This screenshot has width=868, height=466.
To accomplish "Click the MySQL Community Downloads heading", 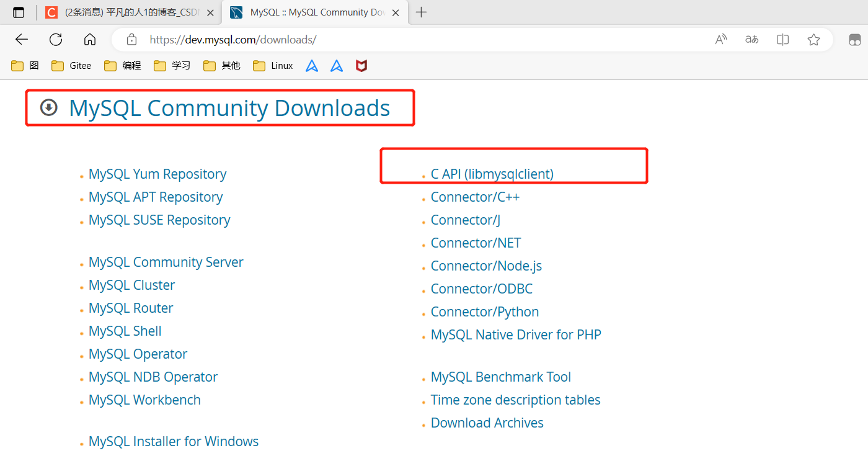I will [229, 108].
